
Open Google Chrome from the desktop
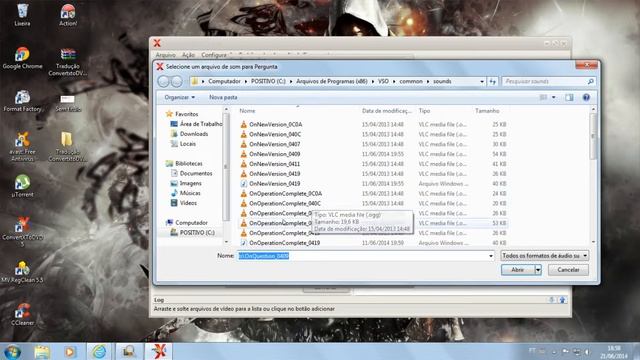tap(22, 58)
